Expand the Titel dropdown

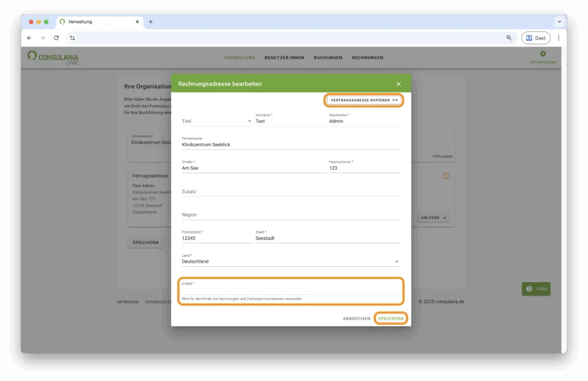tap(216, 121)
